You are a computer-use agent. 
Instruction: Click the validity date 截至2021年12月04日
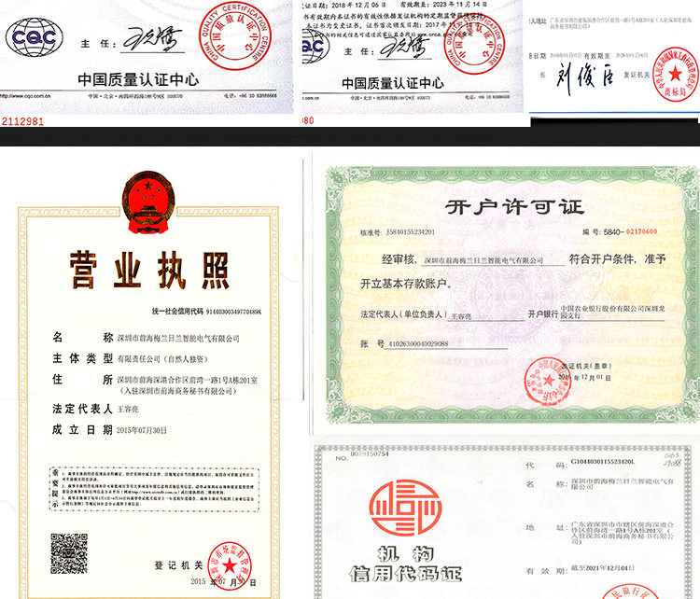point(602,568)
